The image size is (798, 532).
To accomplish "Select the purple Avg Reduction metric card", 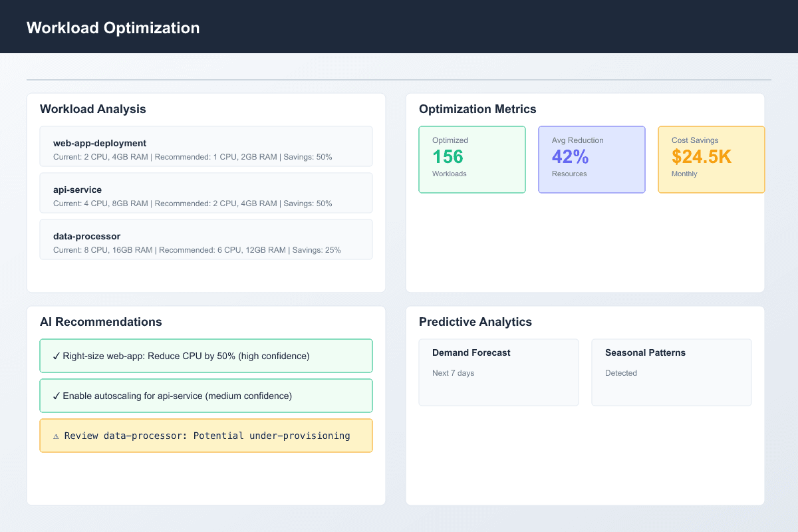I will pyautogui.click(x=592, y=160).
